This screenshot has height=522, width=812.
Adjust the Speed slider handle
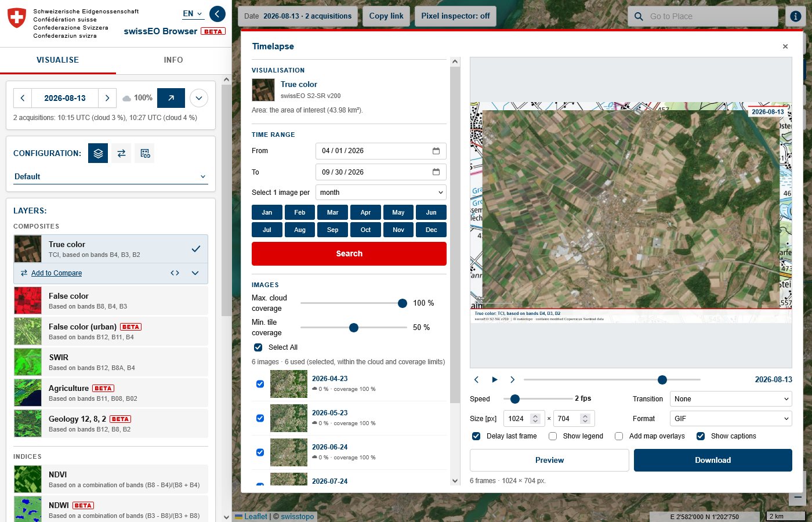(515, 399)
